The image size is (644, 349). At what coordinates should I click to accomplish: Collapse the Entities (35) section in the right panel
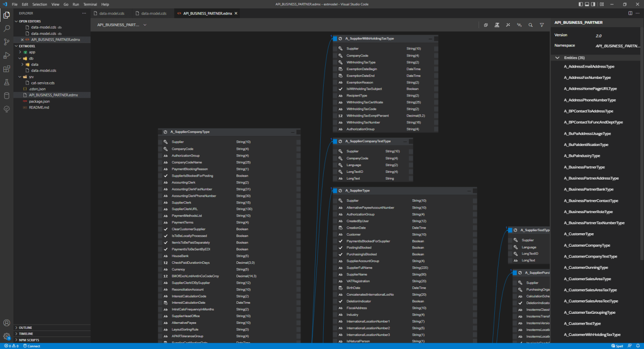tap(557, 57)
